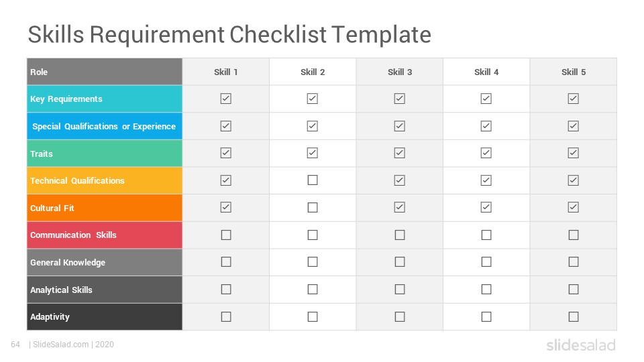Viewport: 644px width, 362px height.
Task: Uncheck Special Qualifications box under Skill 5
Action: [574, 126]
